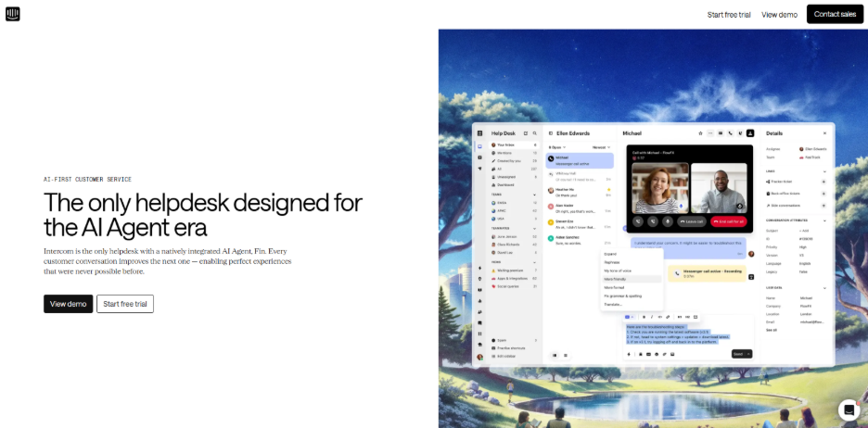This screenshot has height=428, width=868.
Task: Click the outlined Start free trial button
Action: coord(125,304)
